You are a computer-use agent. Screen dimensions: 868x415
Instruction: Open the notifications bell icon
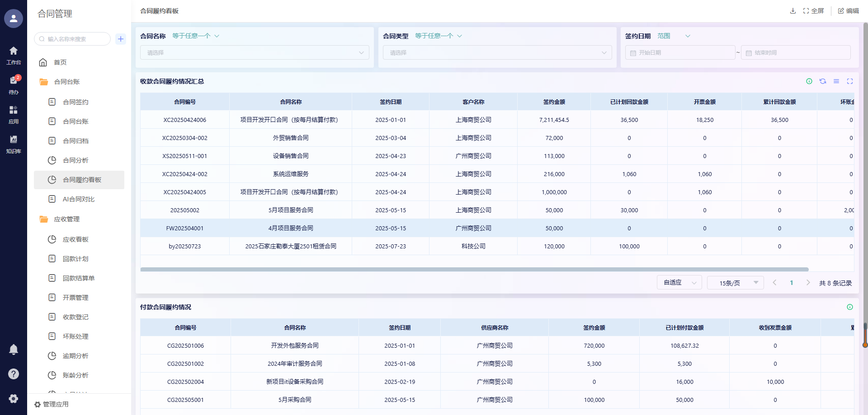14,349
